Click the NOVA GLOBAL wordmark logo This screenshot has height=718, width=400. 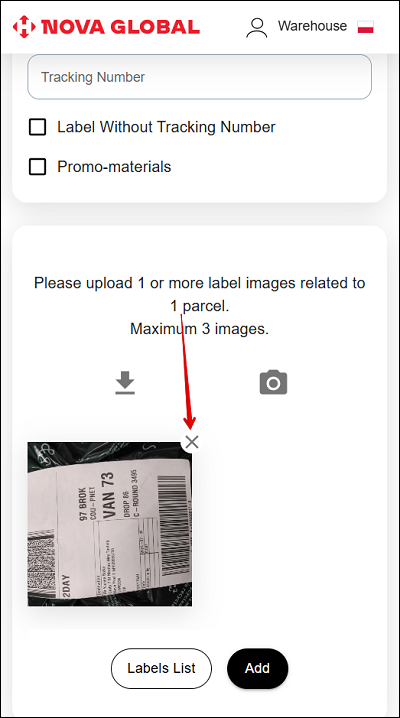[121, 27]
